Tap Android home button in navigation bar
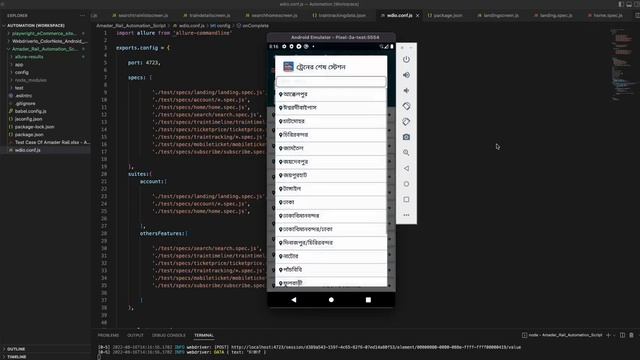The image size is (640, 360). (331, 300)
